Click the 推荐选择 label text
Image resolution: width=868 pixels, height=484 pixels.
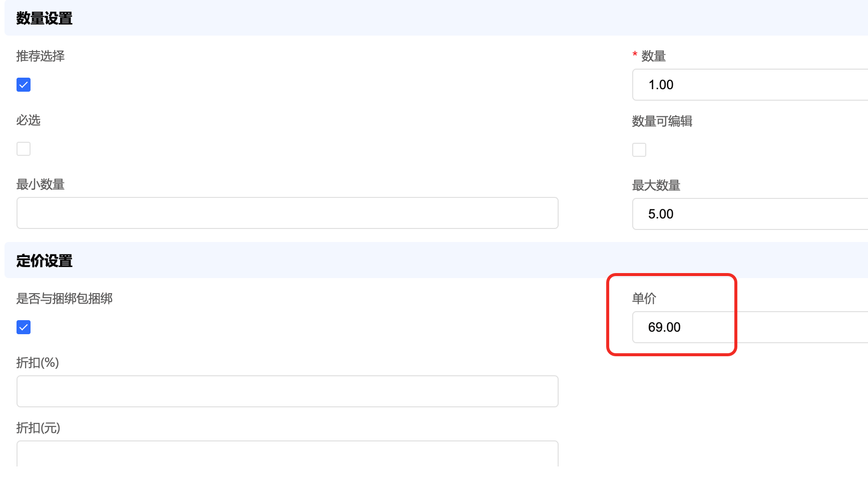pos(41,56)
